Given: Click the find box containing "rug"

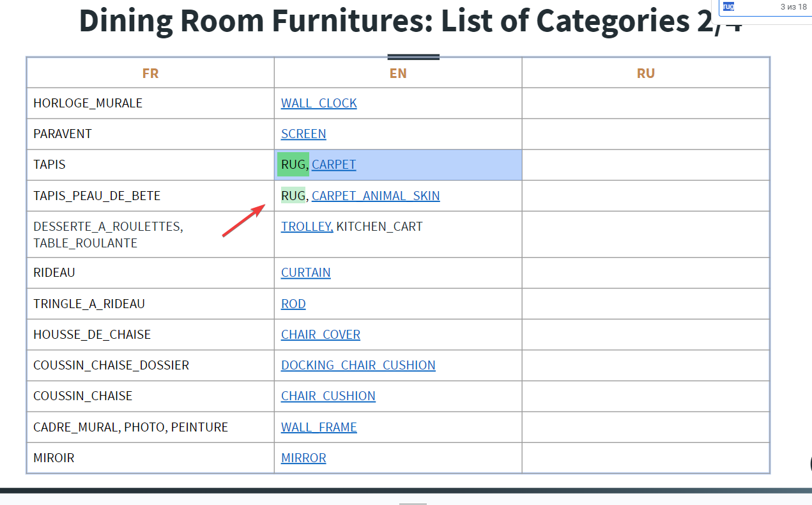Looking at the screenshot, I should (x=747, y=7).
